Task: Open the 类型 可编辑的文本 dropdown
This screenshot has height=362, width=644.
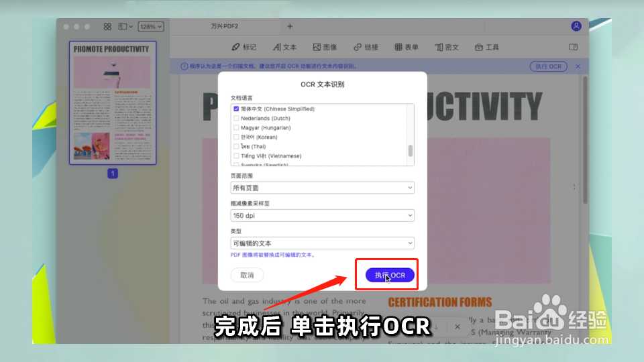Action: pyautogui.click(x=323, y=243)
